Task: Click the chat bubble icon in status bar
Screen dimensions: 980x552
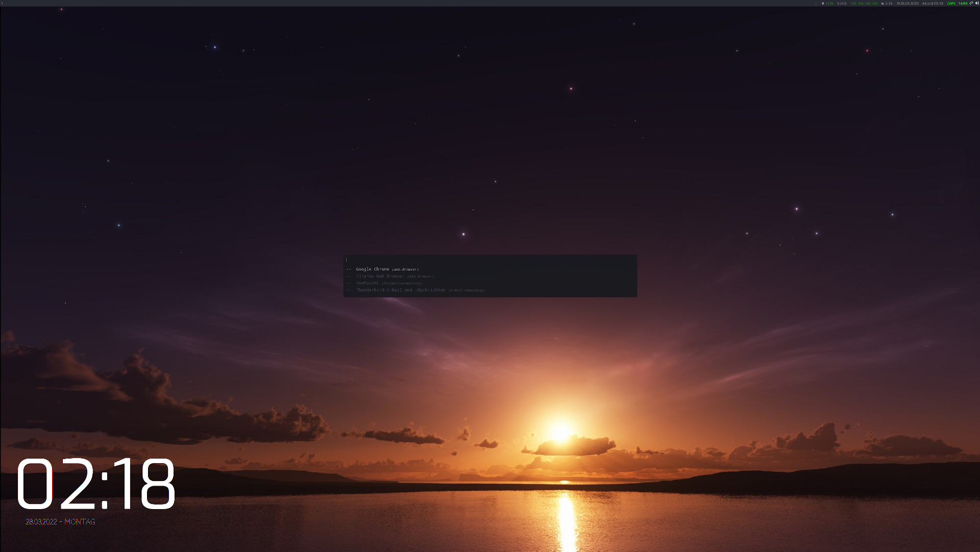Action: pyautogui.click(x=816, y=4)
